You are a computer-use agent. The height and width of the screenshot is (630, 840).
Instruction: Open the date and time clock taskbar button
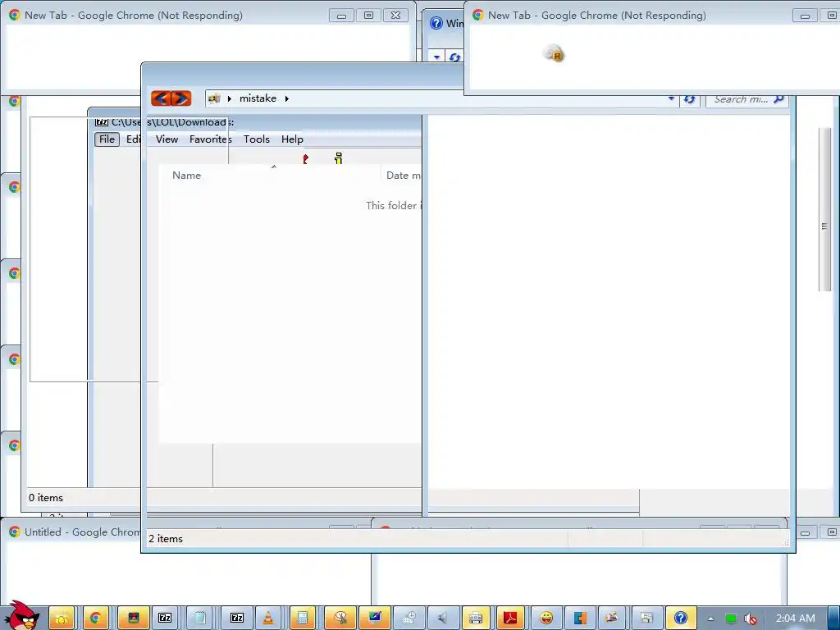(x=409, y=619)
